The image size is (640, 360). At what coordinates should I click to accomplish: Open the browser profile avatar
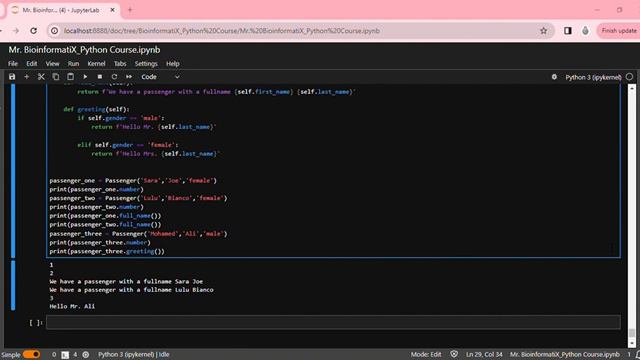(585, 31)
